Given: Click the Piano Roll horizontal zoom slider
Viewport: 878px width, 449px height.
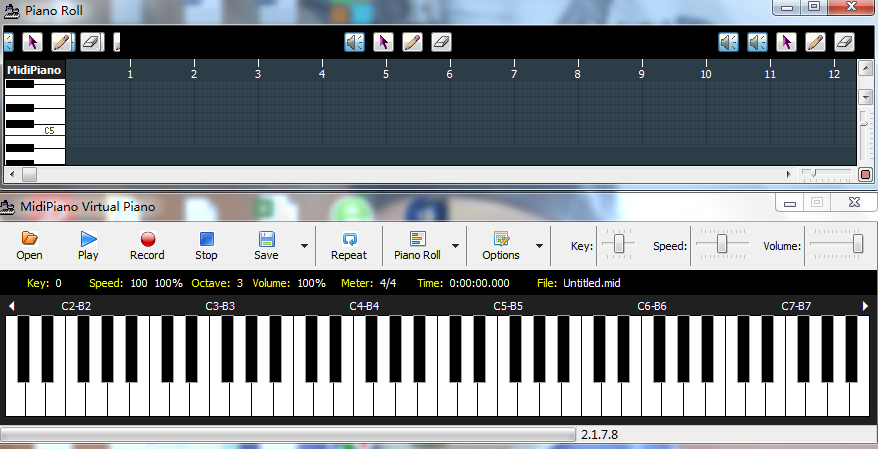Looking at the screenshot, I should pyautogui.click(x=813, y=174).
